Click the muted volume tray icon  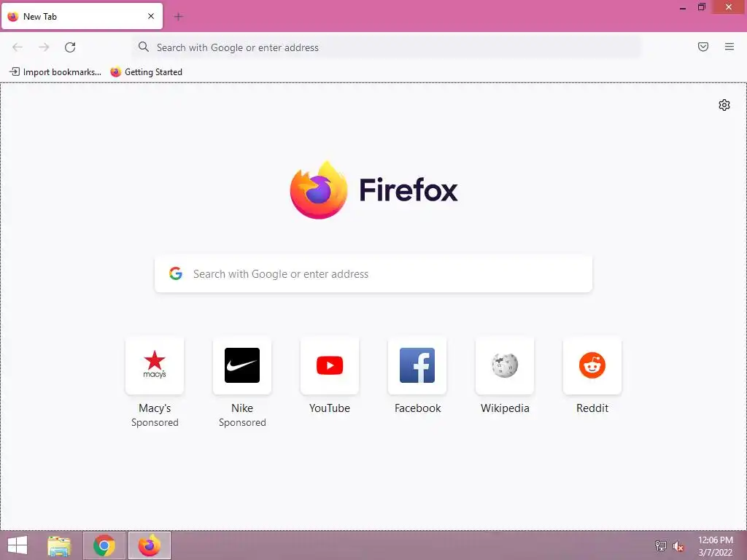click(678, 545)
